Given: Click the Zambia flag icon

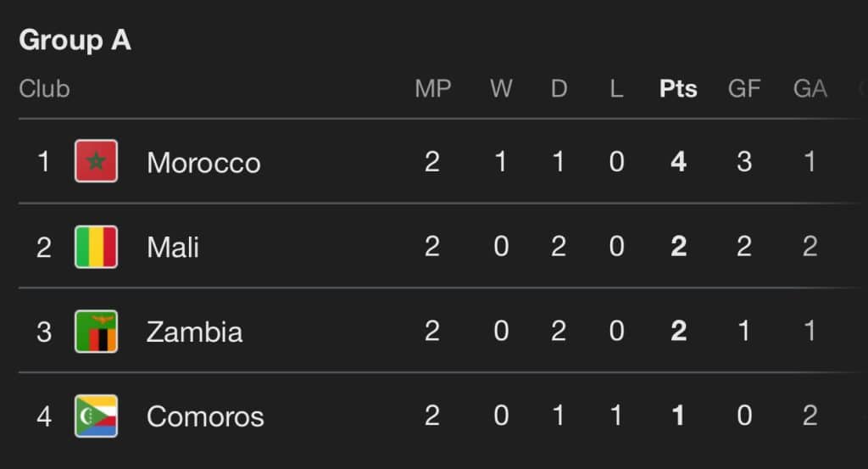Looking at the screenshot, I should [x=96, y=331].
